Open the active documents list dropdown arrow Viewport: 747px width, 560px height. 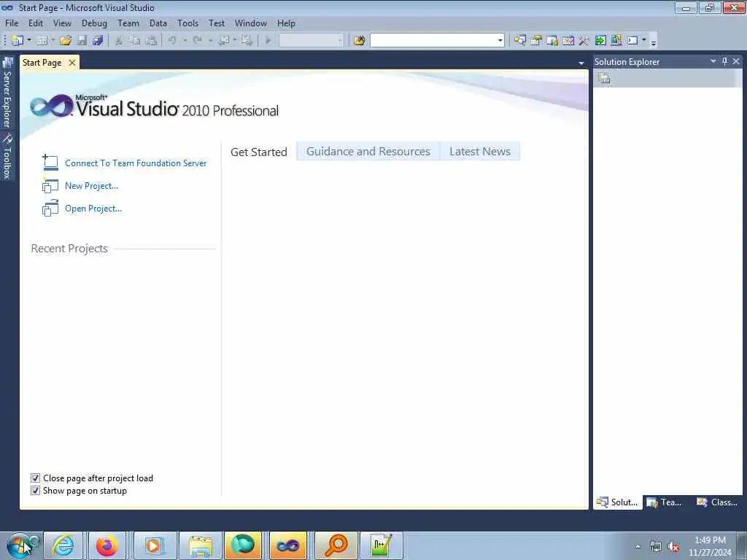pyautogui.click(x=581, y=63)
